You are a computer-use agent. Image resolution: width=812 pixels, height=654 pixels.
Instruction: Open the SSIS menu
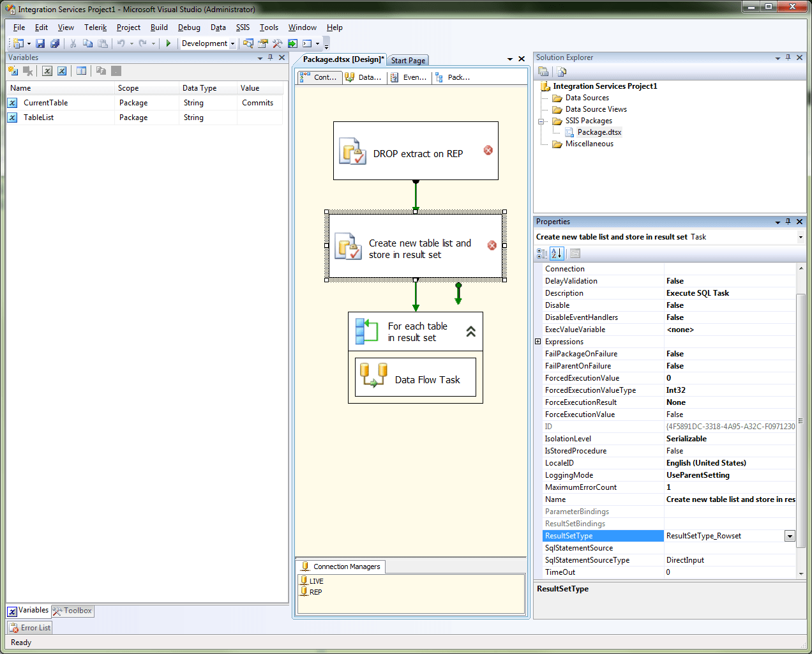pyautogui.click(x=243, y=27)
